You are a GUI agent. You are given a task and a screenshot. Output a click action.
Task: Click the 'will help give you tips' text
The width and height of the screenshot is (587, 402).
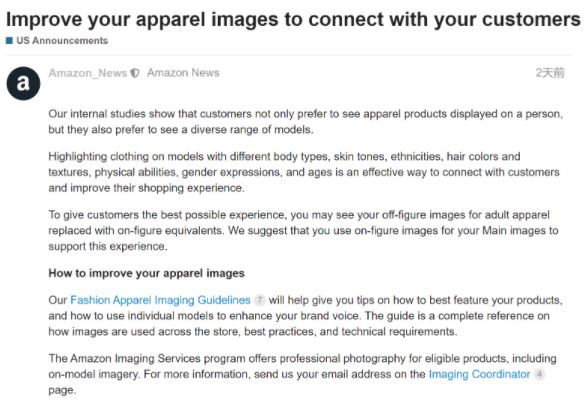[x=311, y=300]
